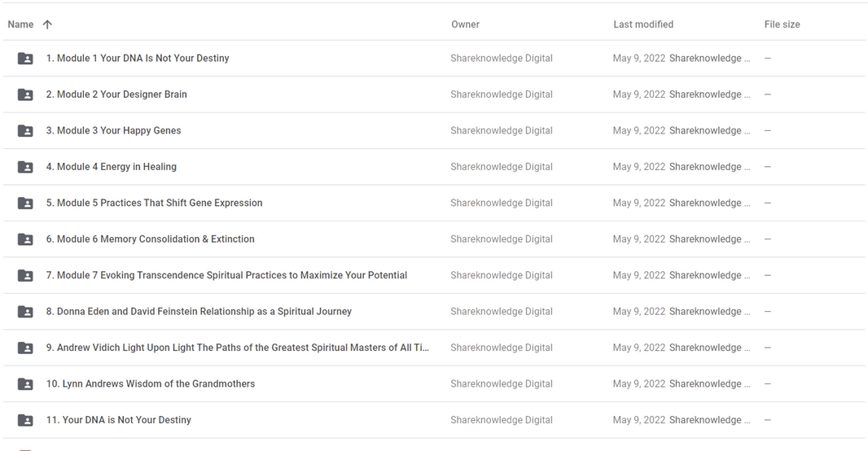Click shared folder icon for Module 1

25,58
